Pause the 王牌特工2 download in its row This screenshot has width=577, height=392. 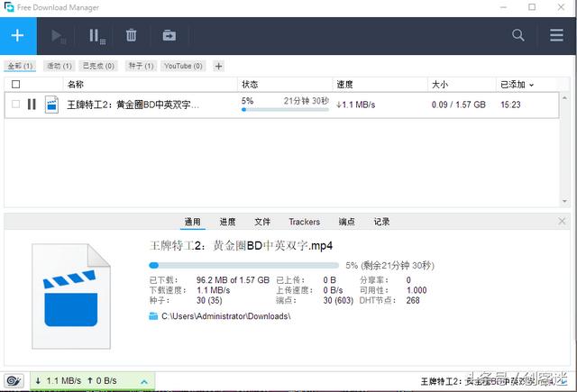click(x=32, y=105)
